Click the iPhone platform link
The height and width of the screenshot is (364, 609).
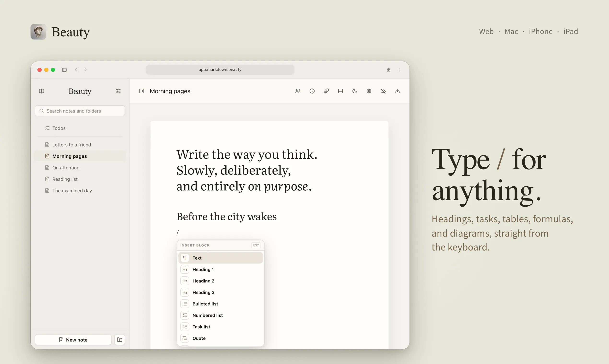(540, 31)
